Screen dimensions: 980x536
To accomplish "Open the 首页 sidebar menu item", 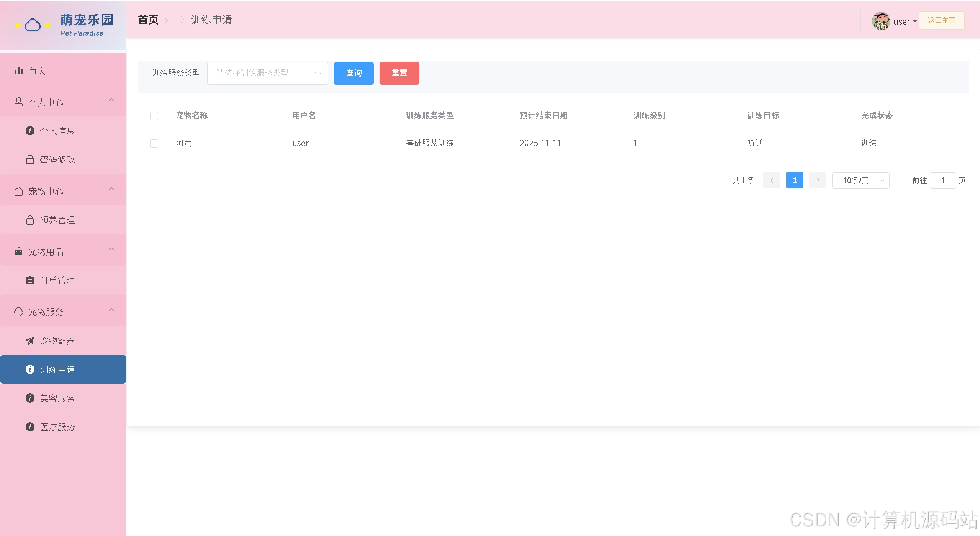I will coord(63,70).
